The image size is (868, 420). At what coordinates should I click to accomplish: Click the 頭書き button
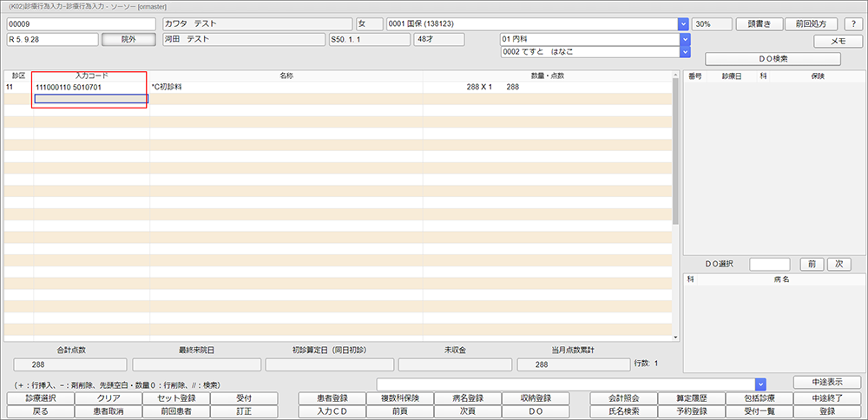coord(759,24)
